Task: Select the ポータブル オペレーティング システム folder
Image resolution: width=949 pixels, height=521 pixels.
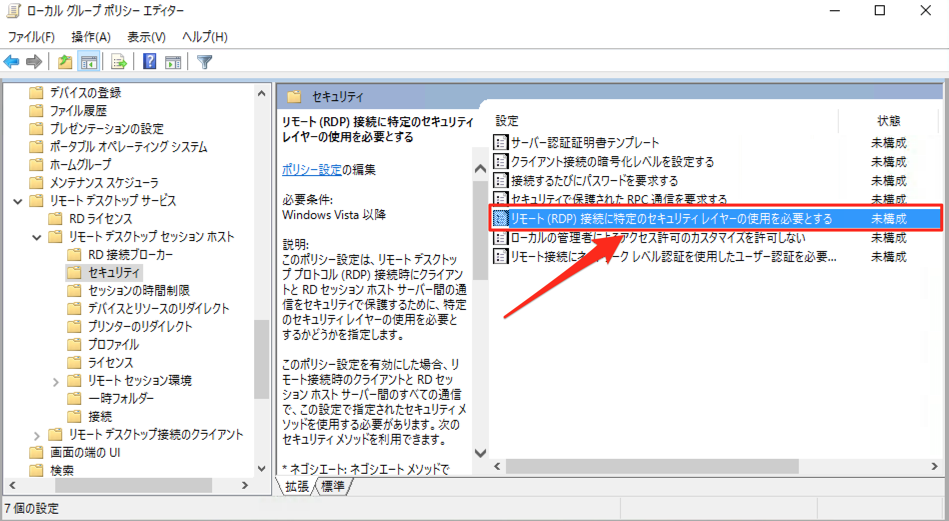Action: coord(128,147)
